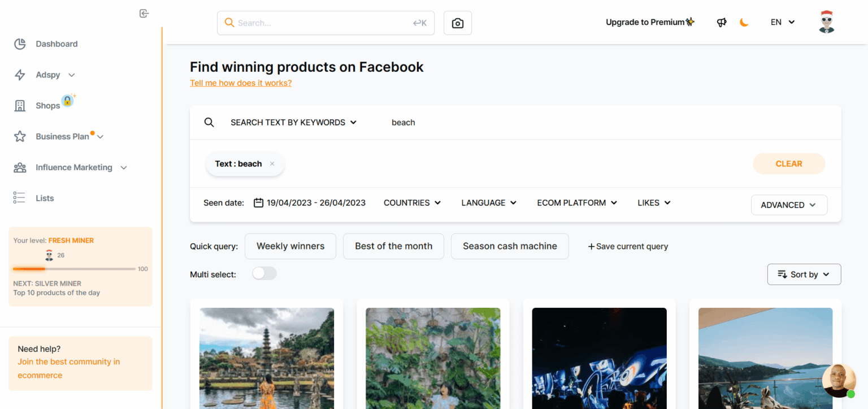Click the Shops building icon

[x=20, y=105]
